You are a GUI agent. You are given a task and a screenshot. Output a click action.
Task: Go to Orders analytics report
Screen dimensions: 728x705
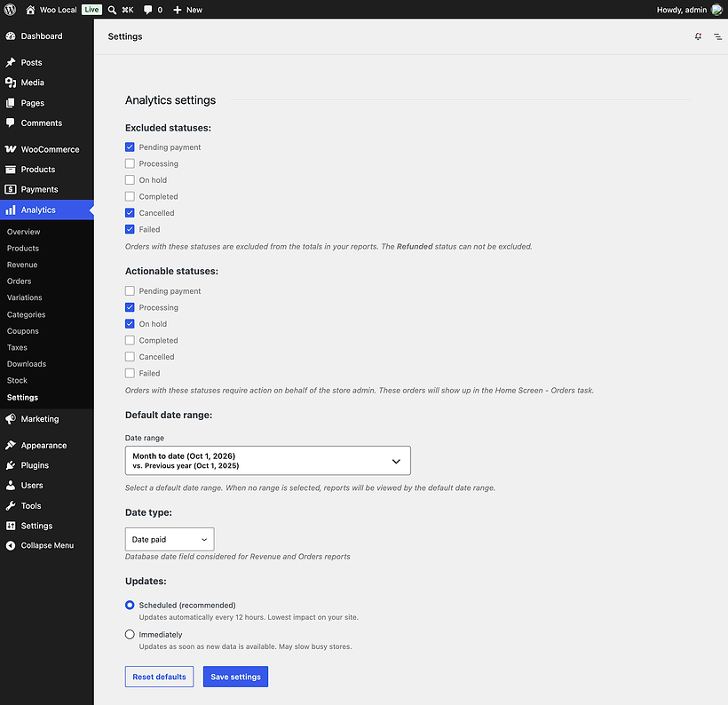19,281
